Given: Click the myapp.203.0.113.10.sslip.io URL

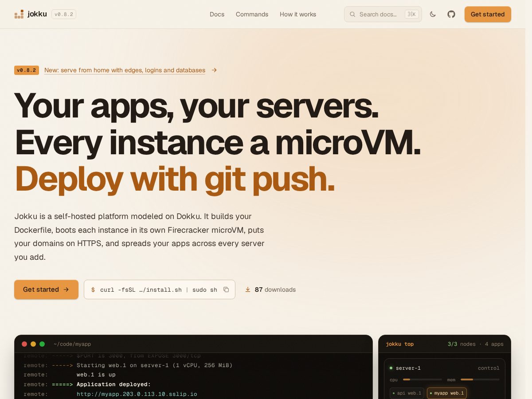Looking at the screenshot, I should point(137,394).
